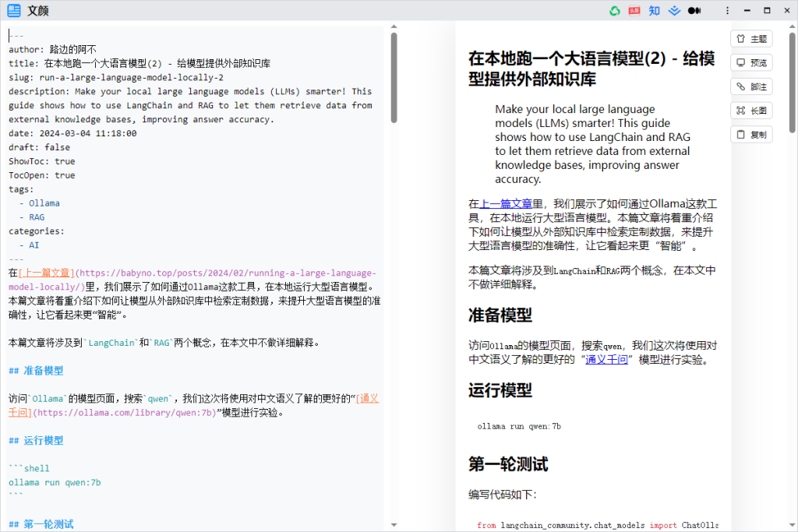Click the preview scrollbar down arrow
The width and height of the screenshot is (798, 532).
[x=793, y=525]
